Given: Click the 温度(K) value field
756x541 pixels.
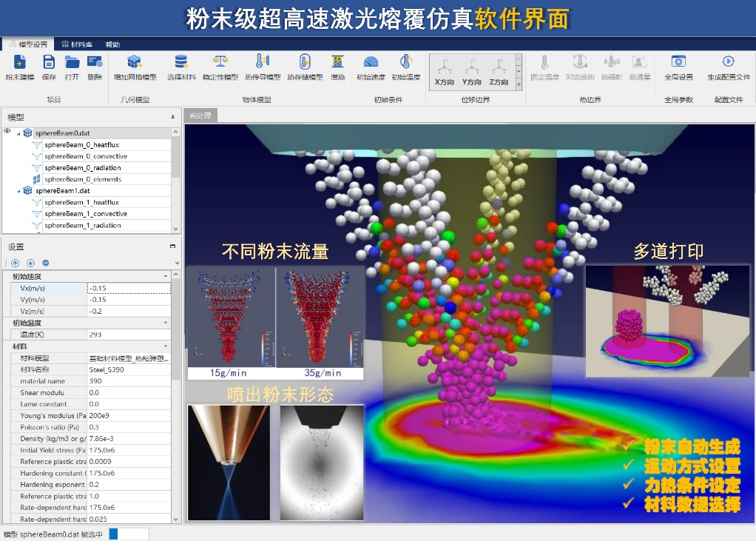Looking at the screenshot, I should (x=129, y=335).
